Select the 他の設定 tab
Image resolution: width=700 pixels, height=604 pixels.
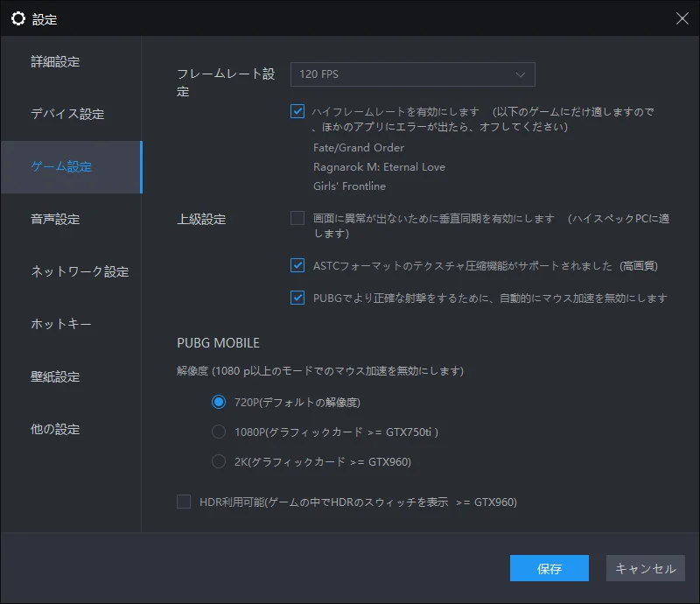(x=71, y=429)
